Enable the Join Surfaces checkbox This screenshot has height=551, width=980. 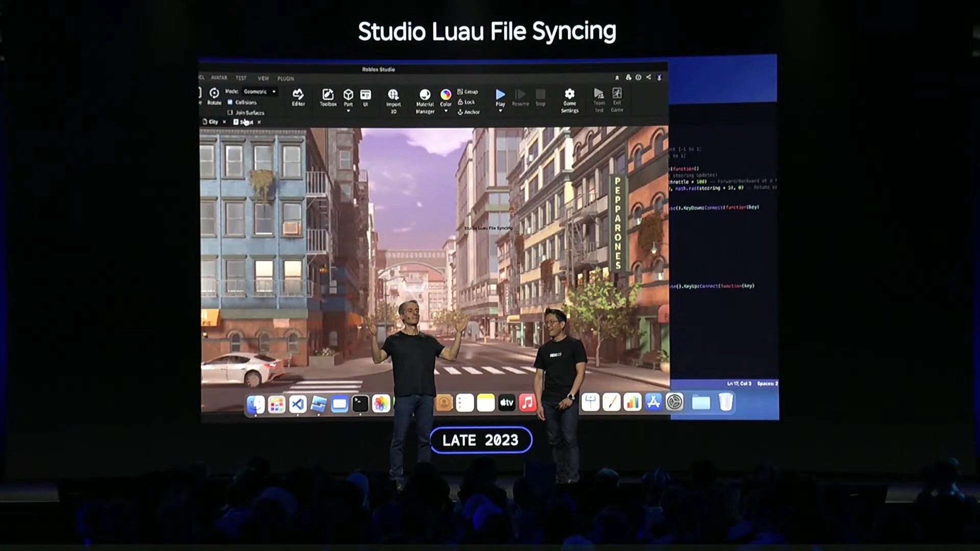pos(230,112)
